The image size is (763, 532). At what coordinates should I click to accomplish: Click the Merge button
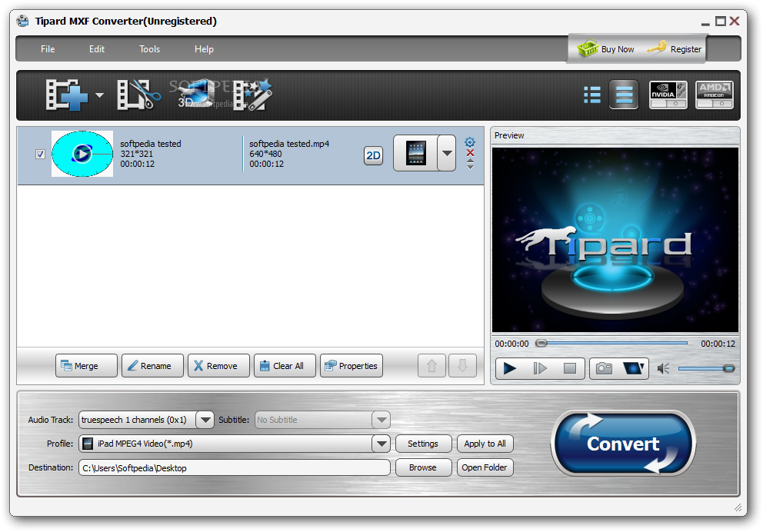86,366
